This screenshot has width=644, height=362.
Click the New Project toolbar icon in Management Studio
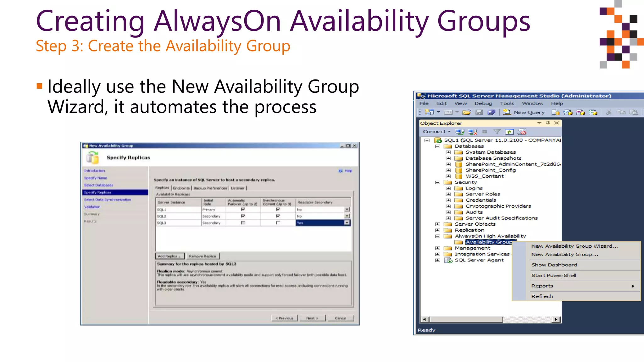click(429, 112)
